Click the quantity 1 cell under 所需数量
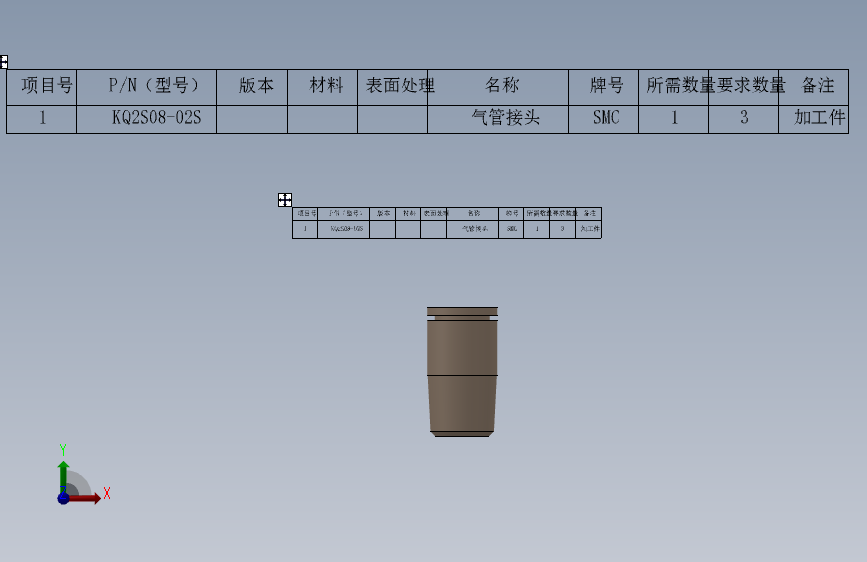This screenshot has width=867, height=562. [x=673, y=119]
